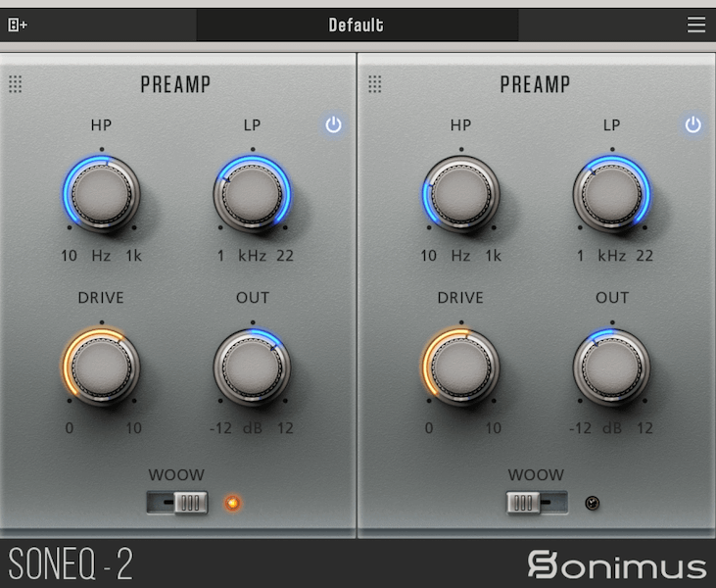
Task: Click the SONEQ - 2 product title
Action: pyautogui.click(x=71, y=565)
